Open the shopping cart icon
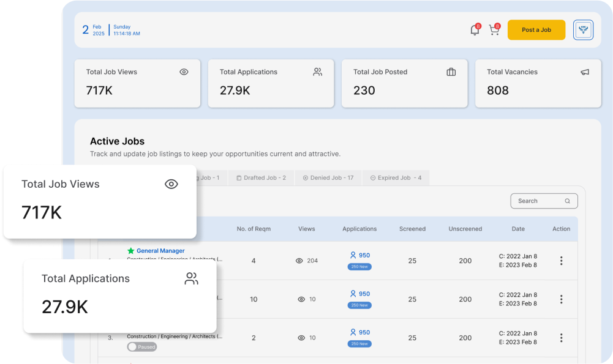Image resolution: width=613 pixels, height=364 pixels. tap(494, 30)
